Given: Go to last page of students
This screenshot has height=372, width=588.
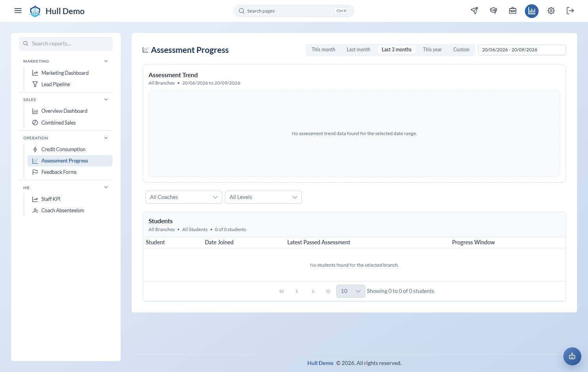Looking at the screenshot, I should click(x=328, y=291).
